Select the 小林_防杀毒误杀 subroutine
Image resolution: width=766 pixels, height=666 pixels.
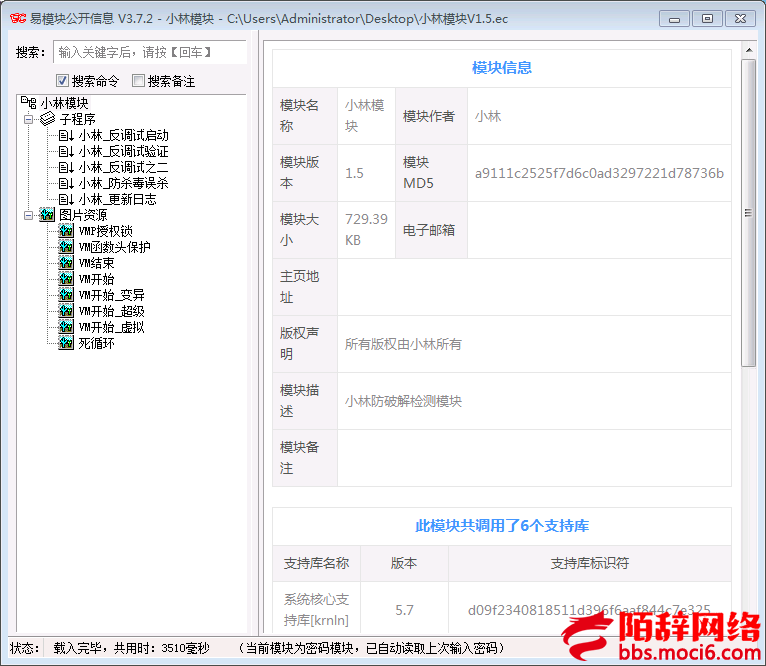click(124, 183)
